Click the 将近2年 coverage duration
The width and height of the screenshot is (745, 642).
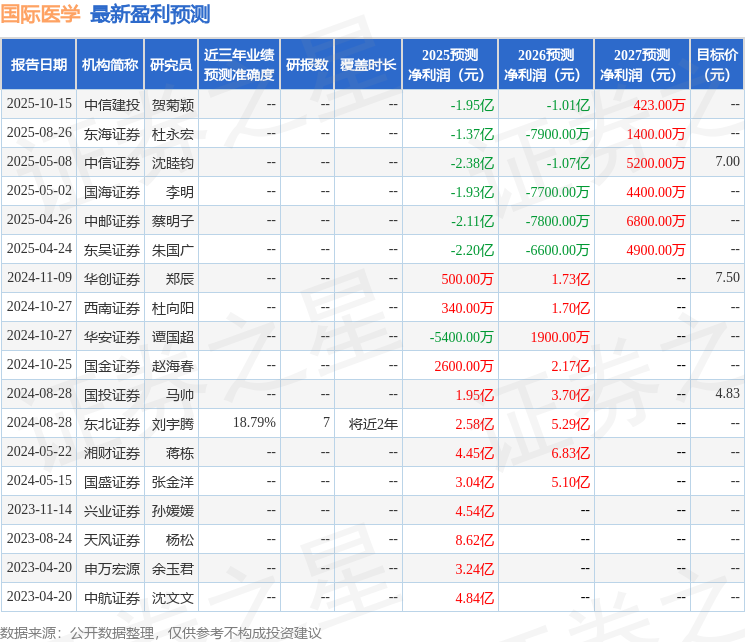(373, 424)
